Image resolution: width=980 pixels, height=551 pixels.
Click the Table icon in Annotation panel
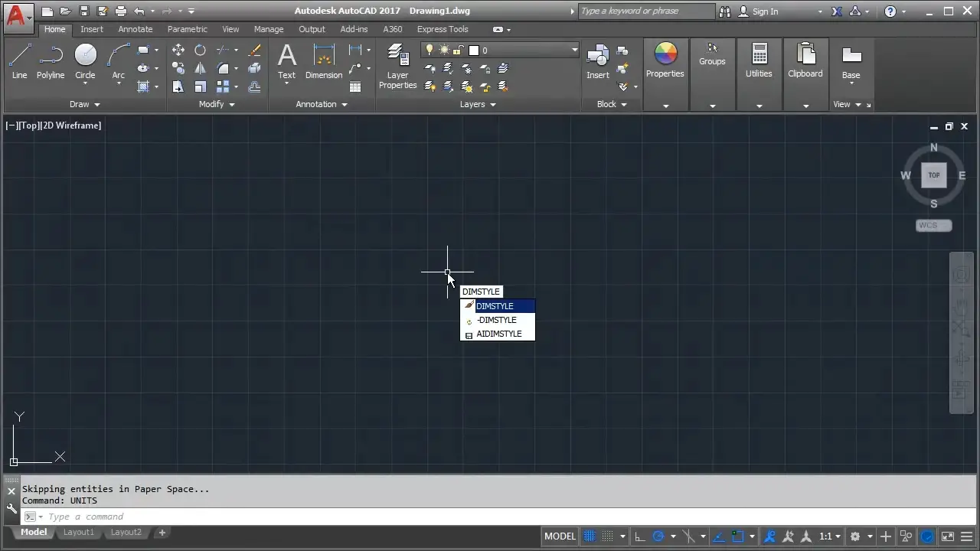tap(355, 86)
